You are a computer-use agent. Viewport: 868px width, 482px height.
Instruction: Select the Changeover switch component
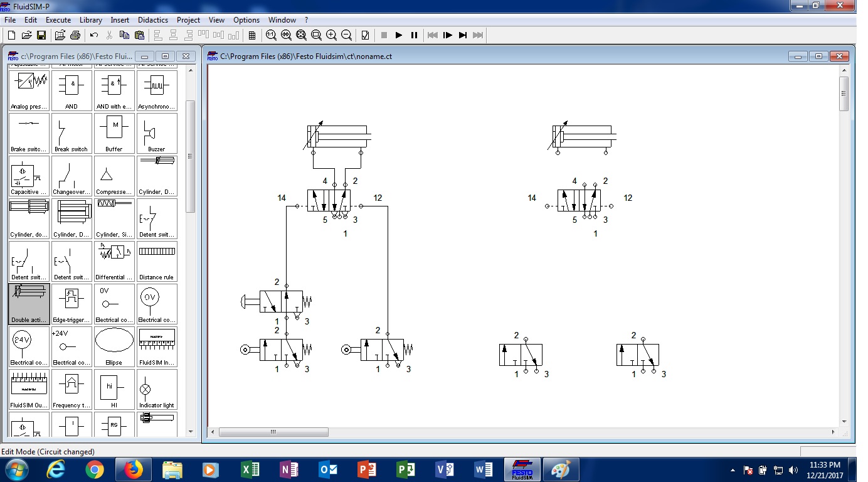click(x=71, y=176)
